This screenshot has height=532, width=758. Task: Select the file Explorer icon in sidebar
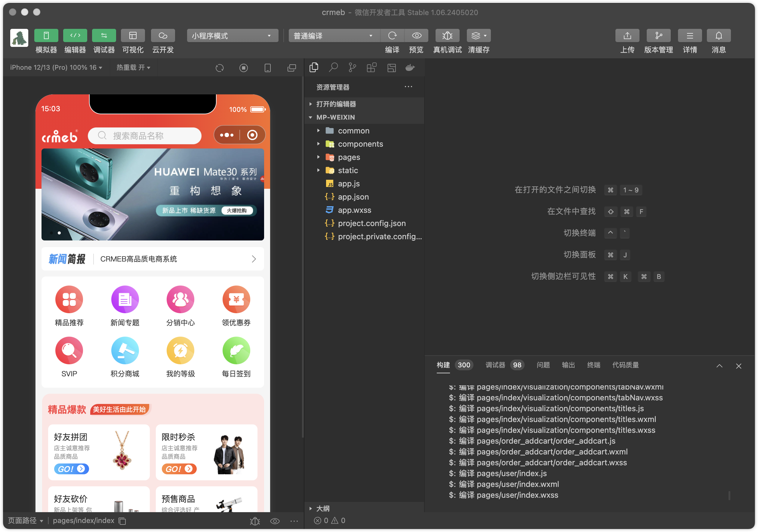point(314,68)
